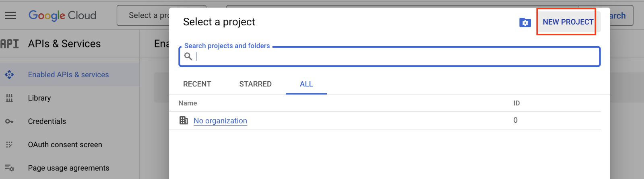Image resolution: width=644 pixels, height=179 pixels.
Task: Switch to the STARRED tab
Action: pos(256,84)
